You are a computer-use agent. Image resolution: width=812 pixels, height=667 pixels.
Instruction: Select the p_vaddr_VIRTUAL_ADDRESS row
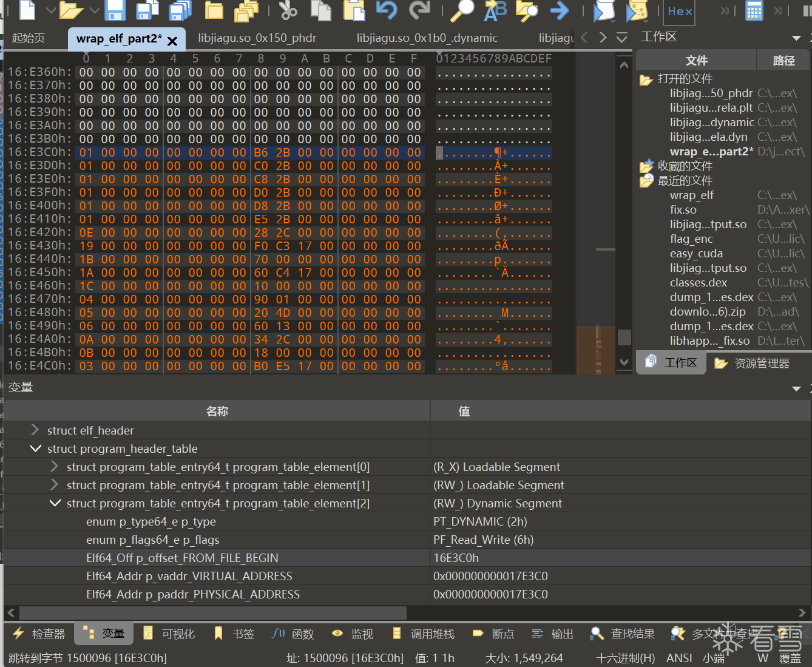click(408, 576)
